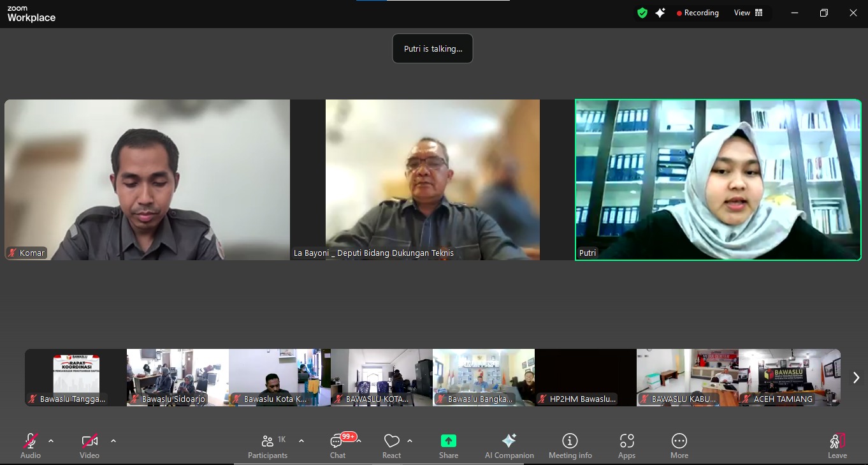
Task: Click the green encryption shield icon
Action: point(642,13)
